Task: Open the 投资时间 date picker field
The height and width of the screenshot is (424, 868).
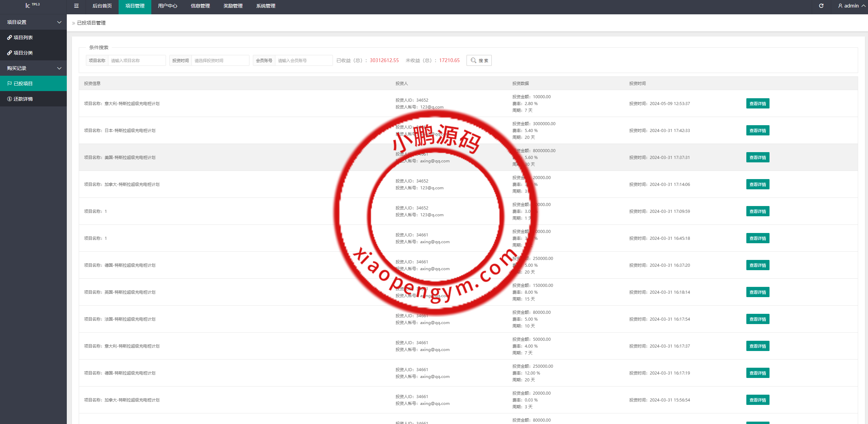Action: click(220, 60)
